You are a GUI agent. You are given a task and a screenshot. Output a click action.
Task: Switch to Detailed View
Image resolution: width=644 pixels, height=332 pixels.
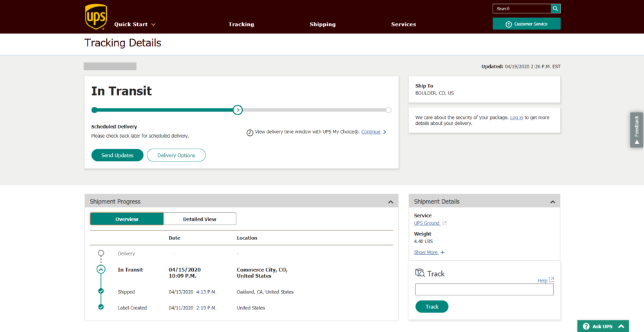pos(200,219)
